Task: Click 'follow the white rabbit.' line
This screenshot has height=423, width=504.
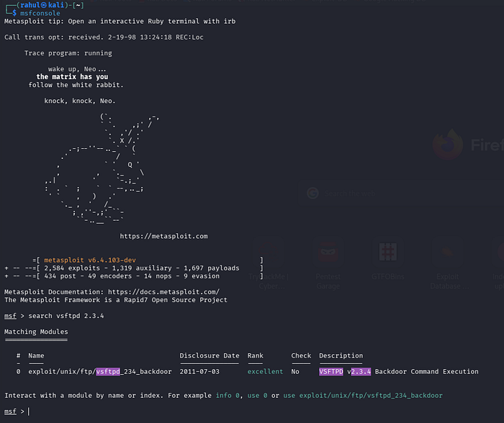Action: 76,85
